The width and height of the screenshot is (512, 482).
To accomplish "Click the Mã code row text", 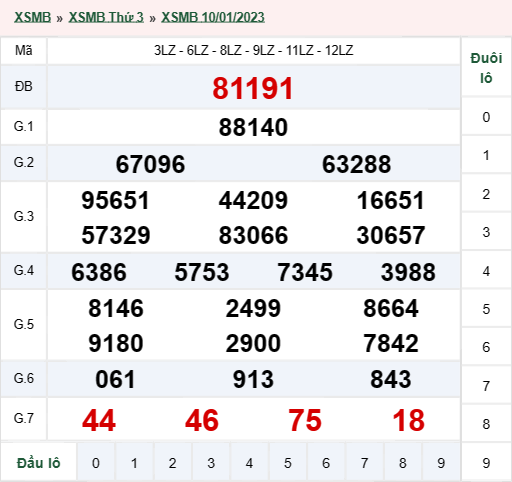I will [253, 50].
